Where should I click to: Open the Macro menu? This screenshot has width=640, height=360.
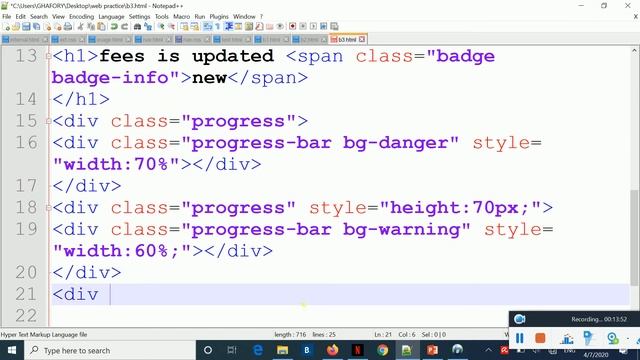point(181,17)
